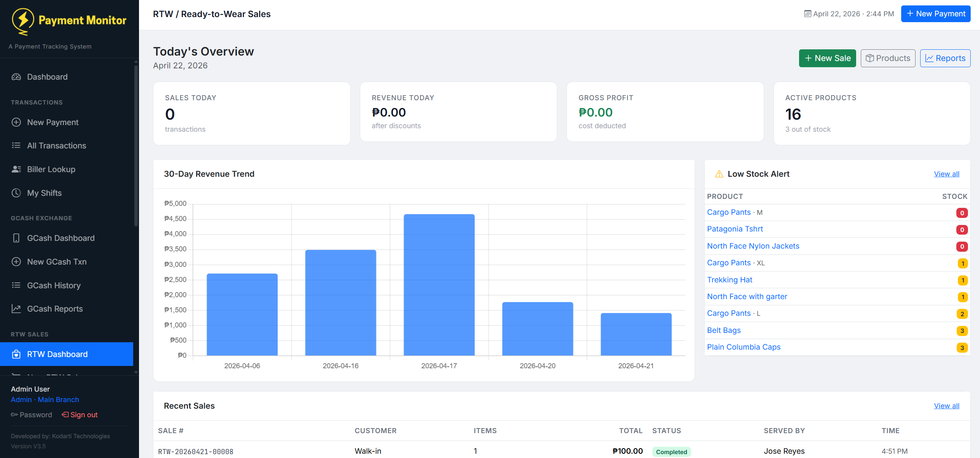Screen dimensions: 980x458
Task: Click the GCash Reports chart icon
Action: (16, 308)
